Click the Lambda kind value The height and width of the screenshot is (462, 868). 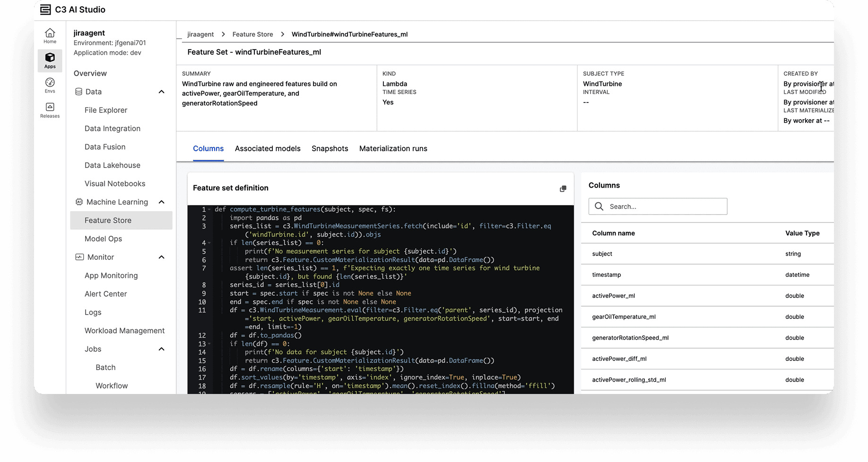(395, 84)
